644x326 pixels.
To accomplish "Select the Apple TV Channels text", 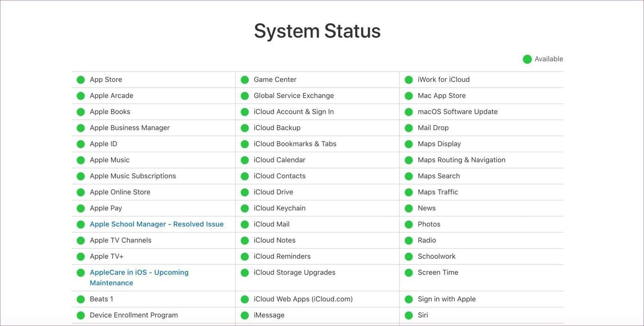I will (x=120, y=240).
